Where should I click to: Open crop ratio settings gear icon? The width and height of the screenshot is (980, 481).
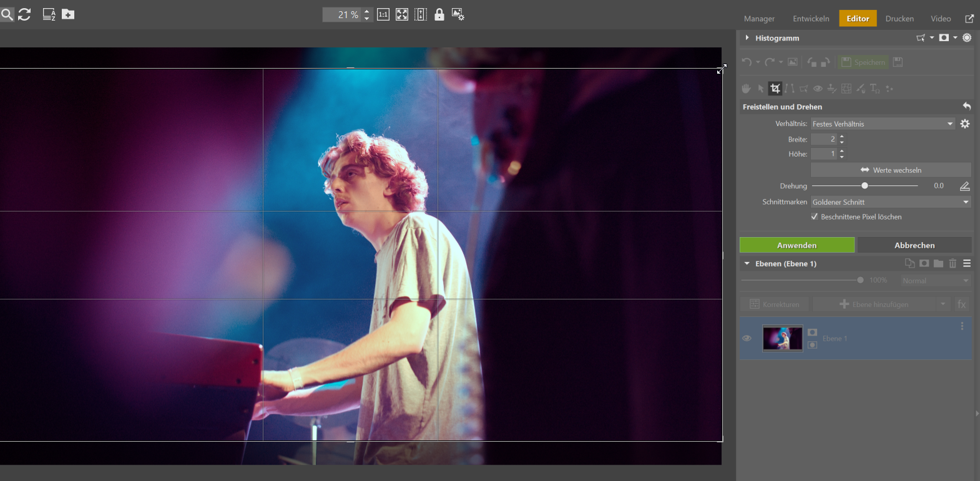coord(965,124)
